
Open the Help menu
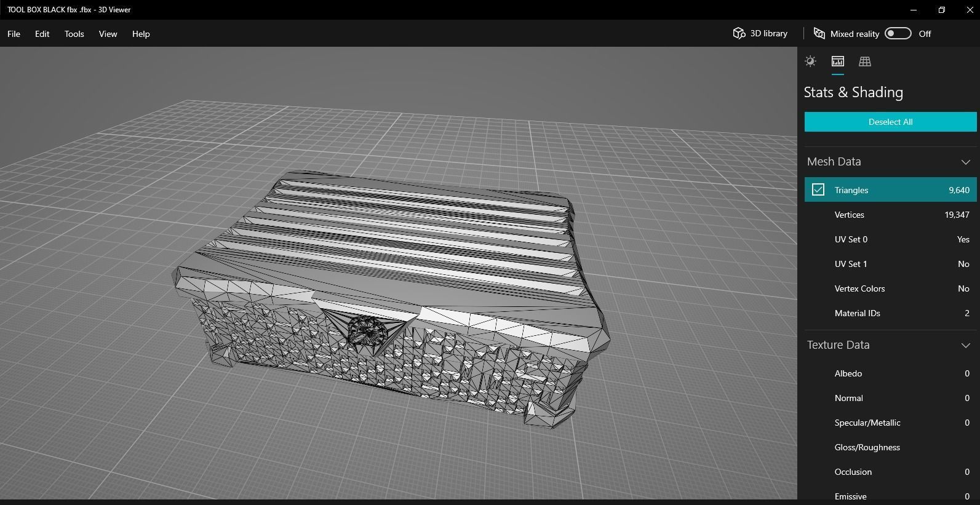(x=141, y=34)
